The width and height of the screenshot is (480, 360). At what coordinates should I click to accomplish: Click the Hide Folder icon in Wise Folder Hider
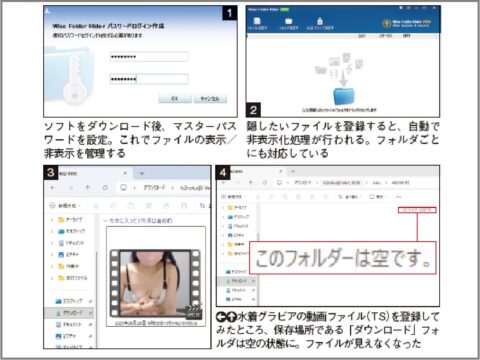click(x=289, y=21)
